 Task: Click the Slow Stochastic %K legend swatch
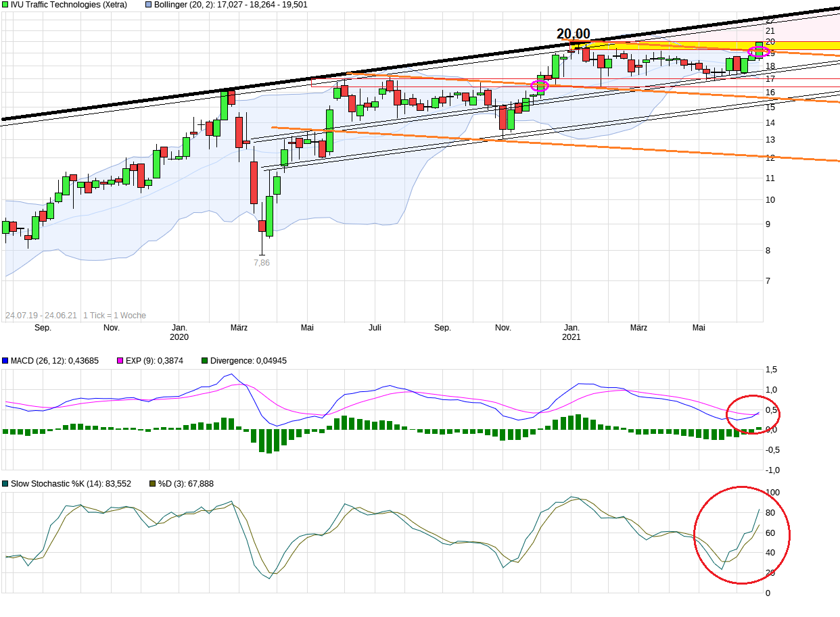tap(5, 483)
